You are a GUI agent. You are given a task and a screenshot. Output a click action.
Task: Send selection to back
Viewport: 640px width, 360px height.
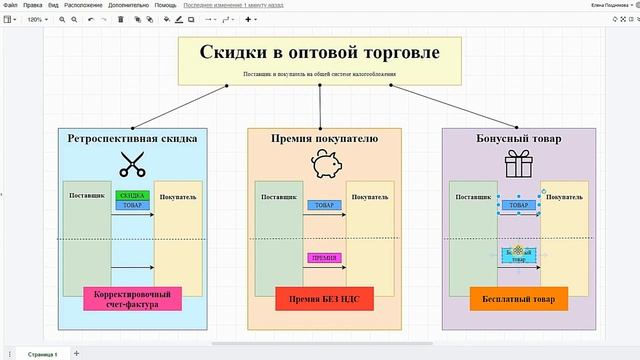[150, 19]
